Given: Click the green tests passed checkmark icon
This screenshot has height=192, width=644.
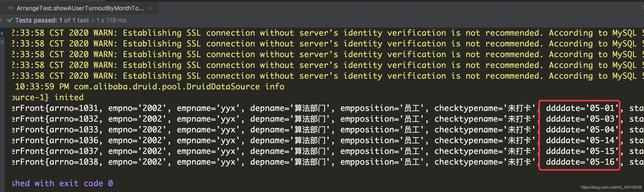Looking at the screenshot, I should (x=10, y=20).
